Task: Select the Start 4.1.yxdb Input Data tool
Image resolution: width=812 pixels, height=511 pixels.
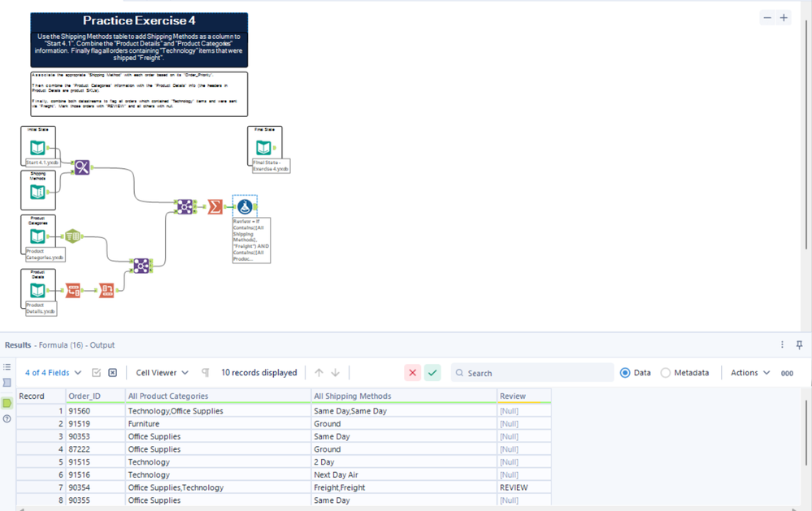Action: click(37, 148)
